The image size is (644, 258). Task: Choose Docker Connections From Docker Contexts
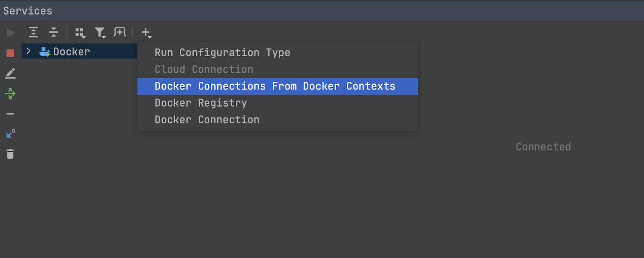[275, 86]
